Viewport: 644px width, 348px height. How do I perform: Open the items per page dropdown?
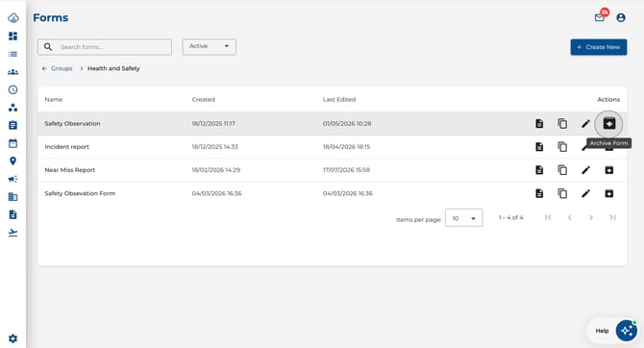(x=463, y=218)
